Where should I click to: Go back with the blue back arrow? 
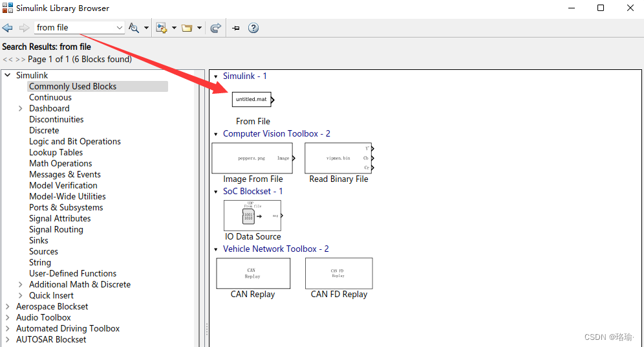(x=7, y=28)
